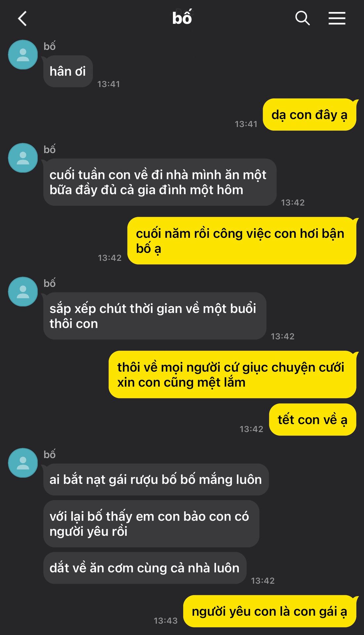364x635 pixels.
Task: Select the "tết con về ạ" bubble
Action: 313,420
